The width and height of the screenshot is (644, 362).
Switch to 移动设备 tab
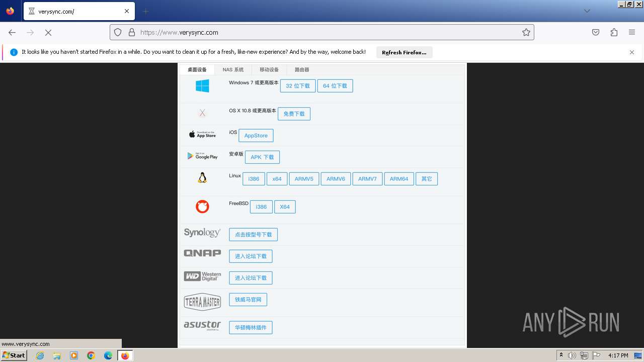point(269,70)
